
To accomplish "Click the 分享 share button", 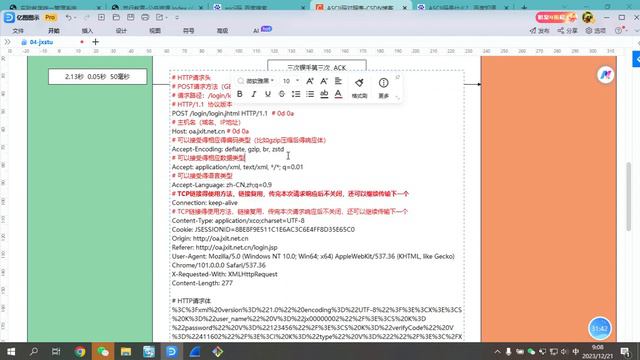I will click(567, 31).
